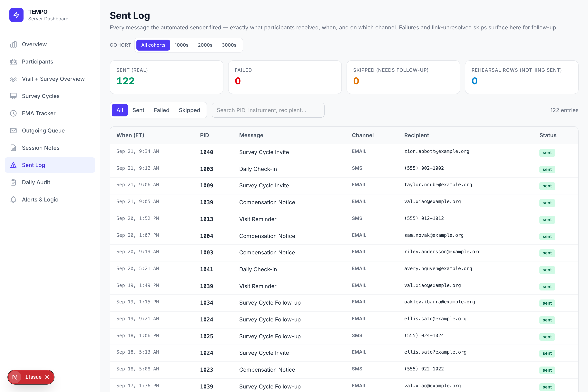Open Visit + Survey Overview
Screen dimensions: 588x392
[50, 79]
